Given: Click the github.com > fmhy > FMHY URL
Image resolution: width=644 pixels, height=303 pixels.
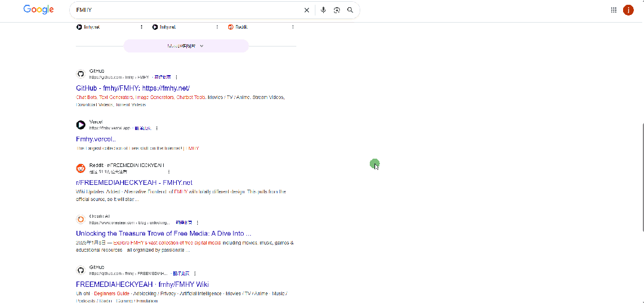Looking at the screenshot, I should (119, 77).
